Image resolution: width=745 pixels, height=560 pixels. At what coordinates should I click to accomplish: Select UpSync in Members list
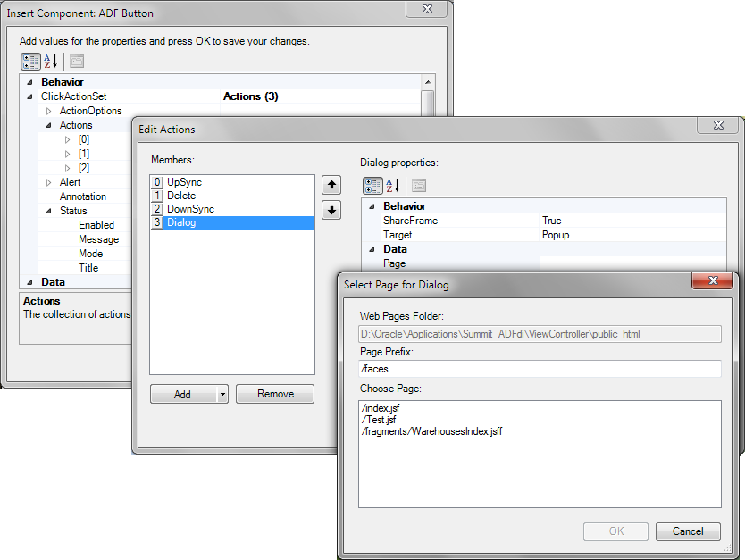tap(184, 182)
